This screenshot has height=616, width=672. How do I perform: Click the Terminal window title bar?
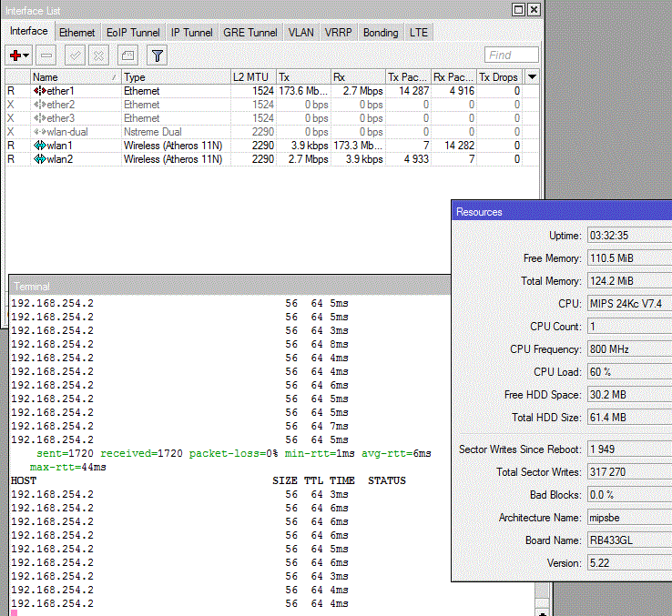click(230, 286)
